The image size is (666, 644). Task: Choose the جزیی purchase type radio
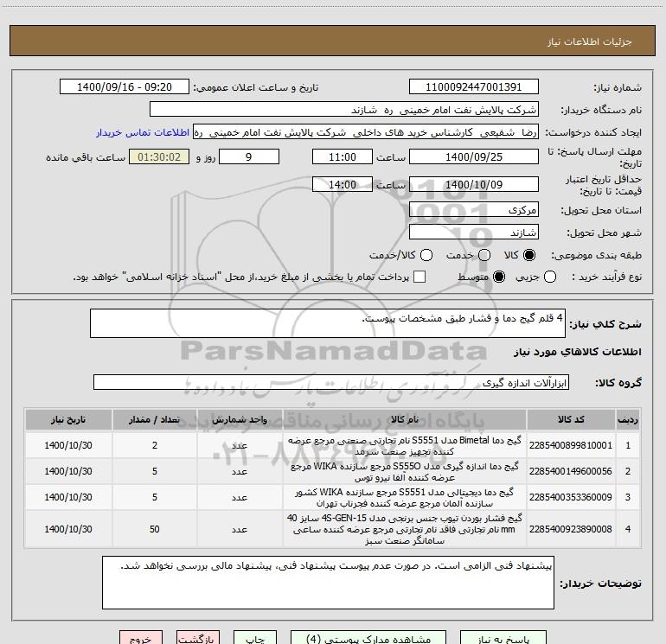pos(550,277)
